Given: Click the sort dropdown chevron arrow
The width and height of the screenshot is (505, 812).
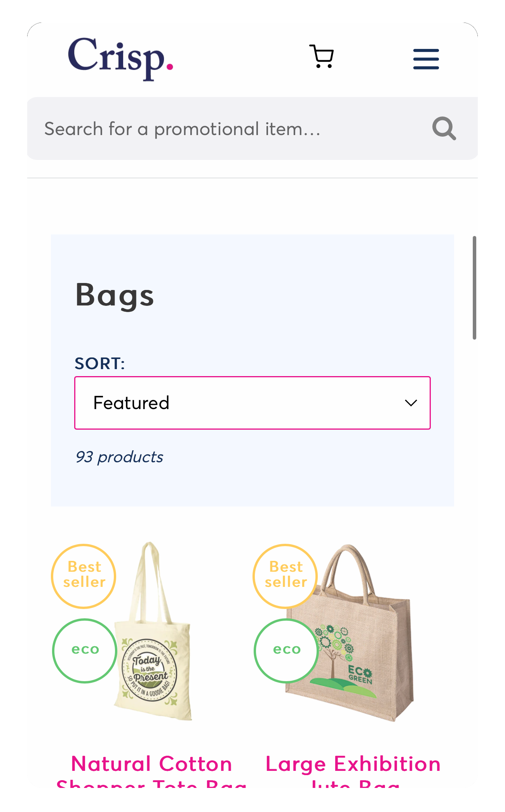Looking at the screenshot, I should 411,403.
